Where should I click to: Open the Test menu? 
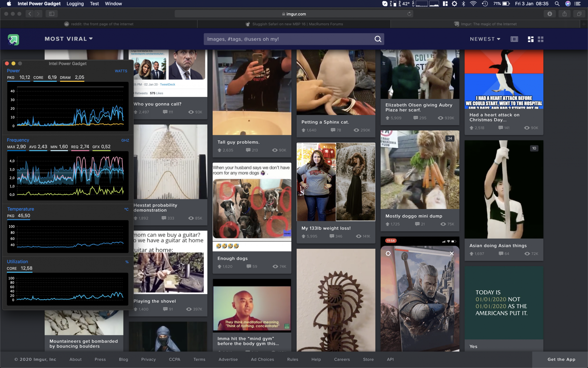tap(94, 4)
